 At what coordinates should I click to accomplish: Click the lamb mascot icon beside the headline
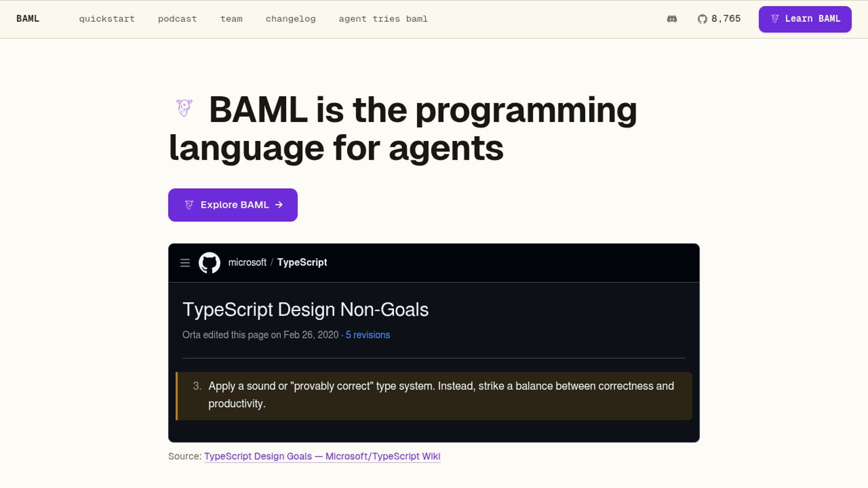pyautogui.click(x=184, y=108)
